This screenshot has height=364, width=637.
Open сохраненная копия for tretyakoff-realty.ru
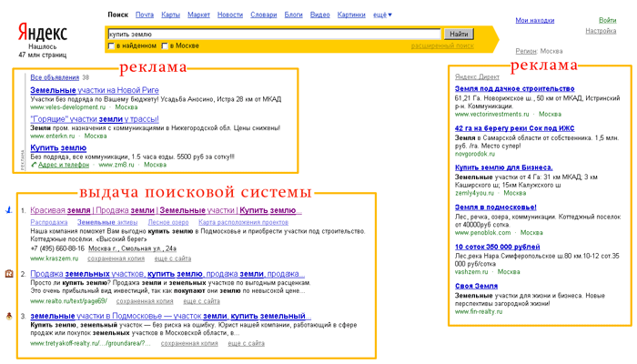click(189, 344)
